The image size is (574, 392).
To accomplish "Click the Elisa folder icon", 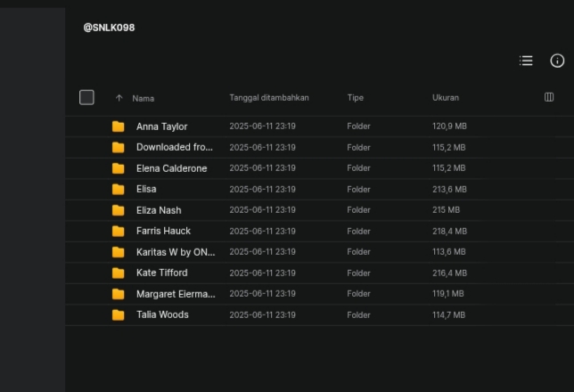I will pos(118,189).
